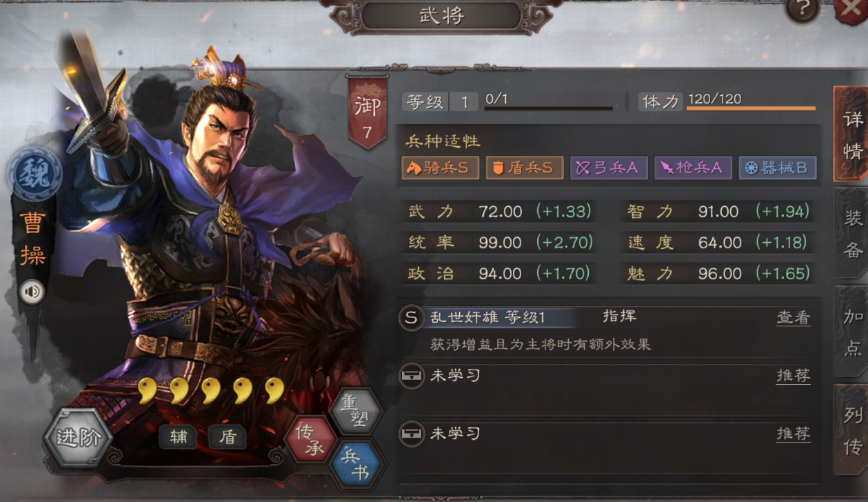868x502 pixels.
Task: View 乱世奸雄 skill details via 查看
Action: 794,318
